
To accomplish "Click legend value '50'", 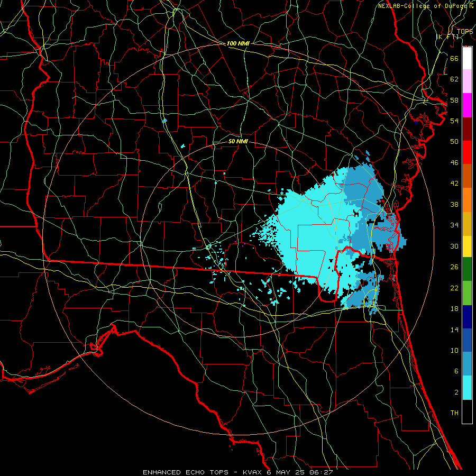I will [454, 142].
